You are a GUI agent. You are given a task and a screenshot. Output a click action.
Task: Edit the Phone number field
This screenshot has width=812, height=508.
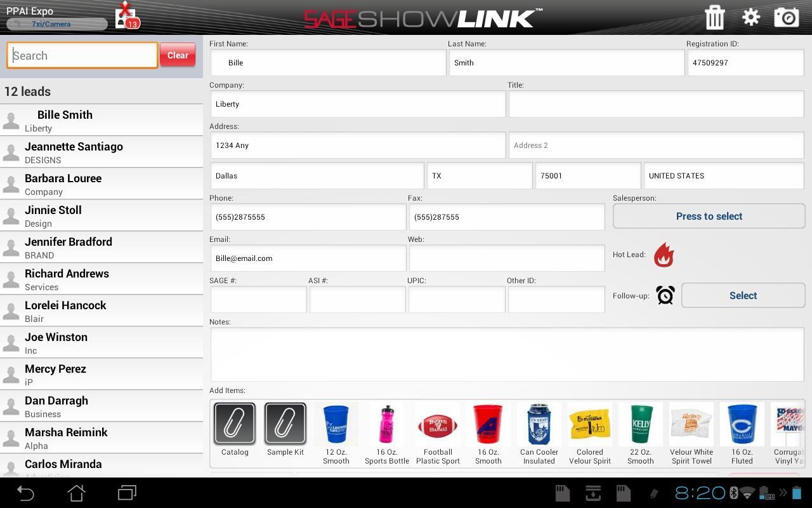[308, 217]
